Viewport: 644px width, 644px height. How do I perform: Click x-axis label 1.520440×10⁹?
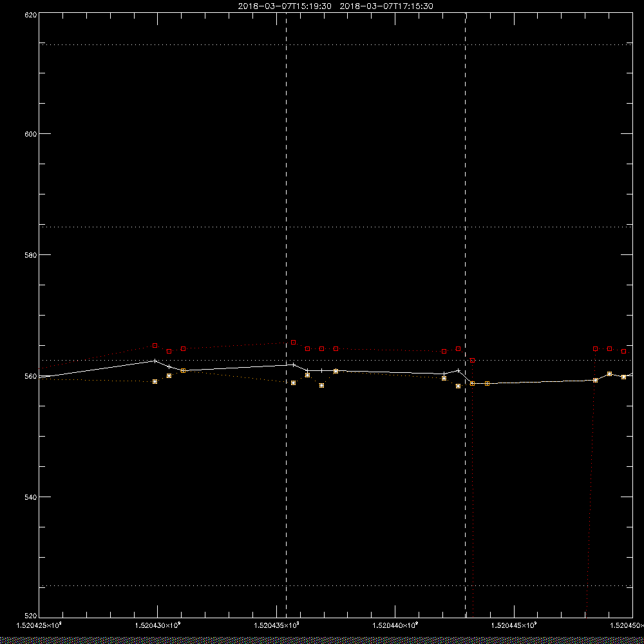395,625
